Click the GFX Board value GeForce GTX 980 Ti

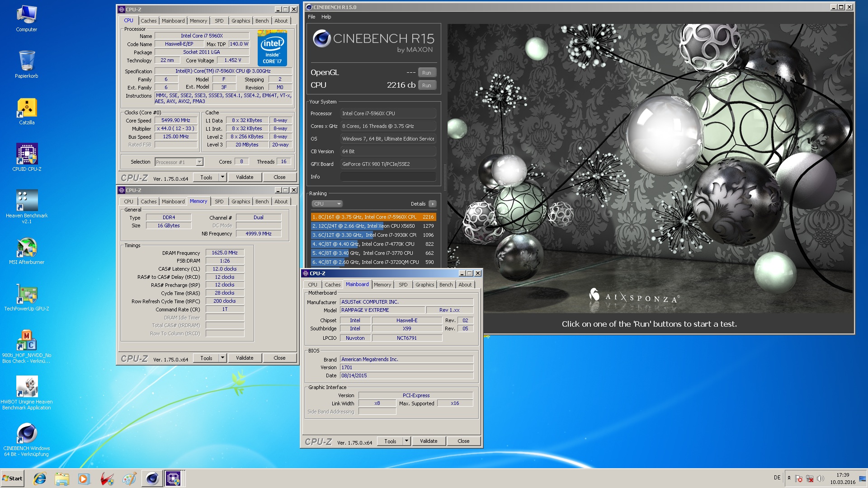coord(388,164)
